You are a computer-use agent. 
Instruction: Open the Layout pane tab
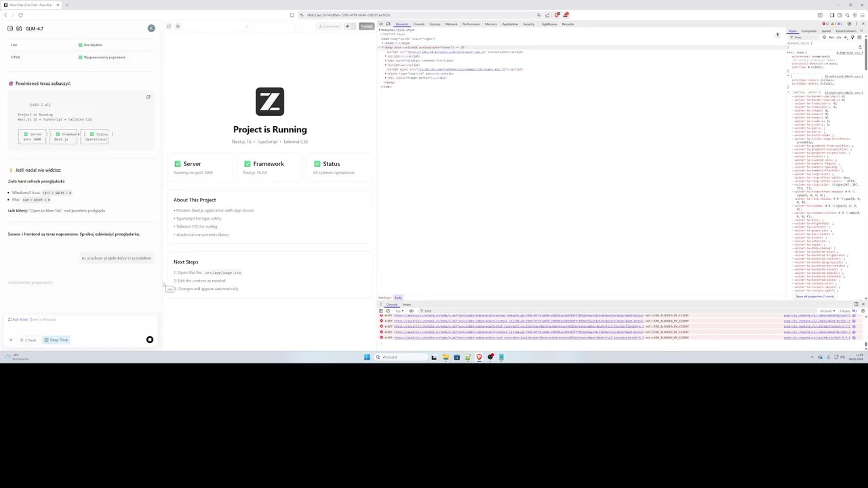[x=826, y=30]
